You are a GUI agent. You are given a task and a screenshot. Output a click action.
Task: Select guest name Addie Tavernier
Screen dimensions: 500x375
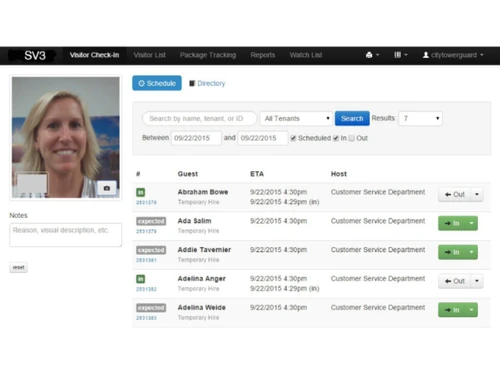(204, 250)
